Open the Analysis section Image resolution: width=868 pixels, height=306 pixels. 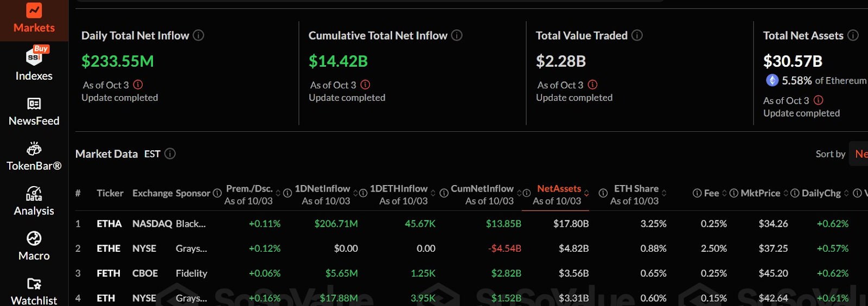[x=34, y=202]
